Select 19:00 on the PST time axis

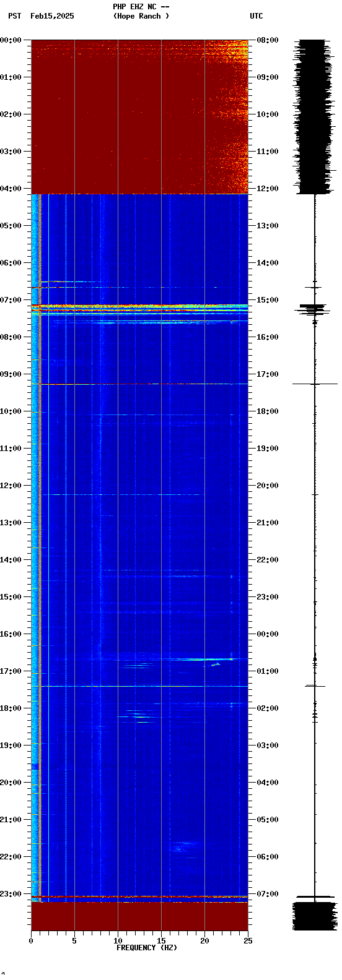[x=11, y=745]
